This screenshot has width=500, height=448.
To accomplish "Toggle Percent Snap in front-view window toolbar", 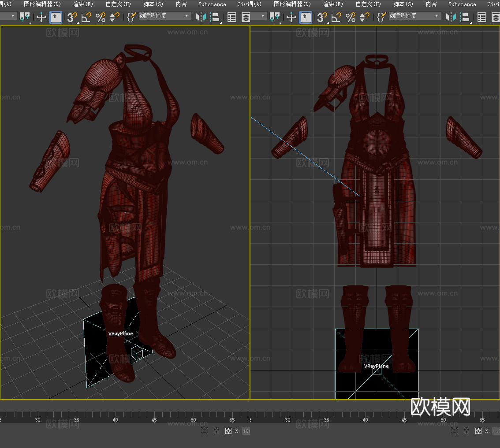I will coord(351,17).
